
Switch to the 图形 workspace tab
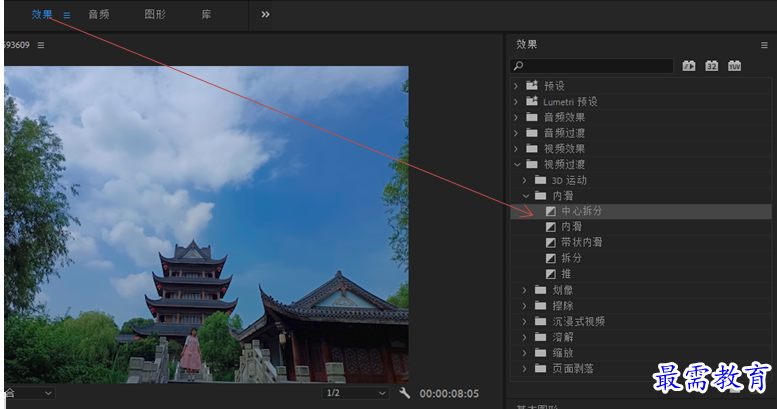click(x=155, y=14)
